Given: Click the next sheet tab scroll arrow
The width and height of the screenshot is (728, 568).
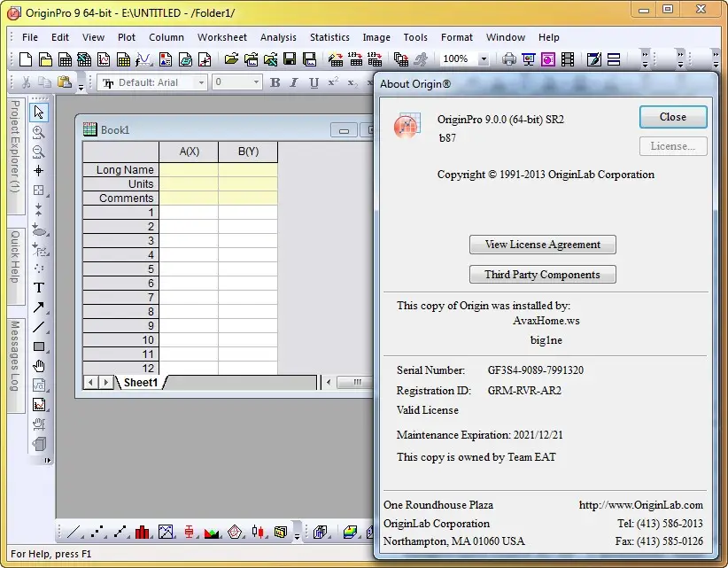Looking at the screenshot, I should 106,383.
